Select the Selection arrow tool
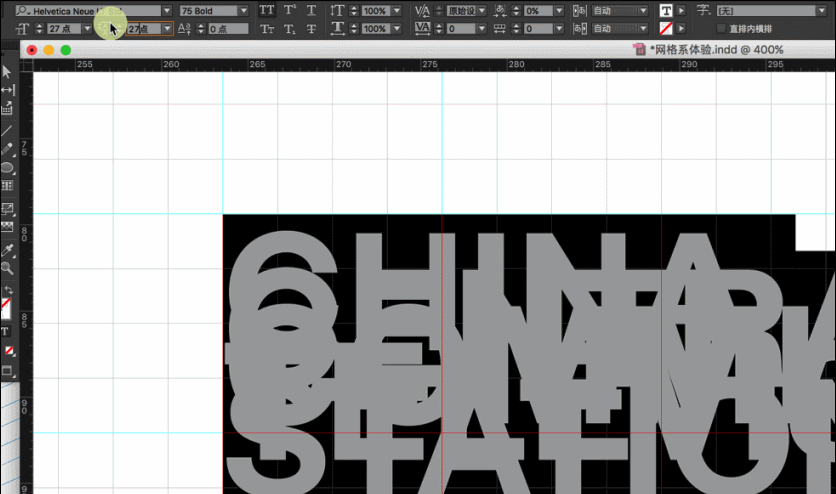 [6, 71]
